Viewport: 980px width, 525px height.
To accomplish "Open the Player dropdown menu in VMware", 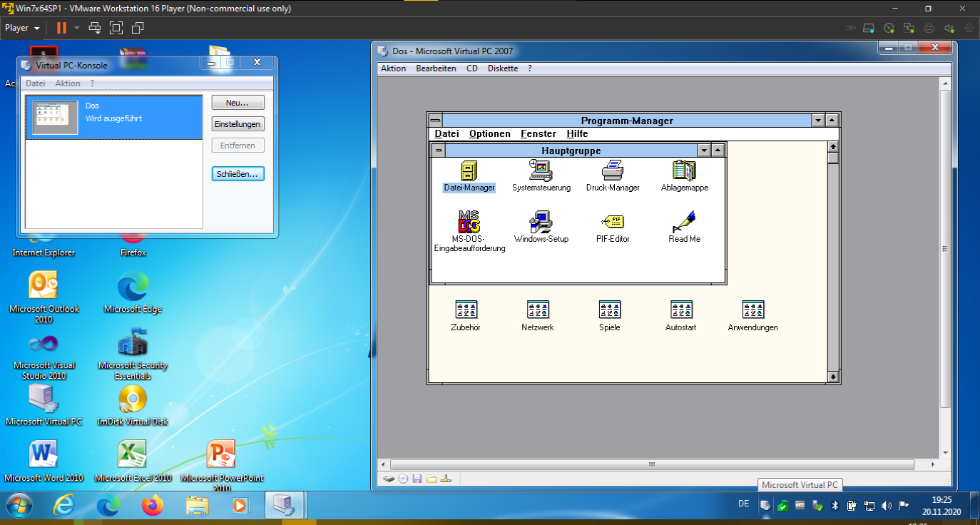I will coord(22,28).
